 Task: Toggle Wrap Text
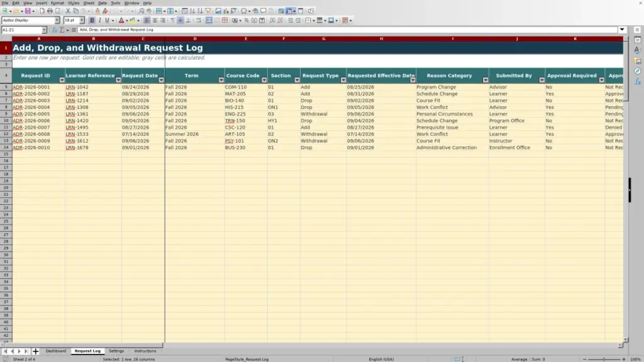(x=199, y=21)
